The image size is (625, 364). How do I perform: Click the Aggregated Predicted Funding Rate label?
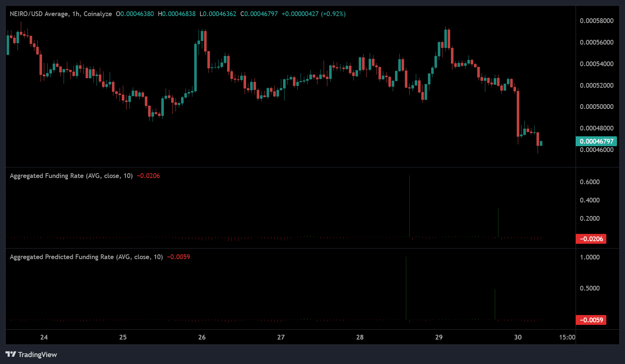tap(86, 257)
